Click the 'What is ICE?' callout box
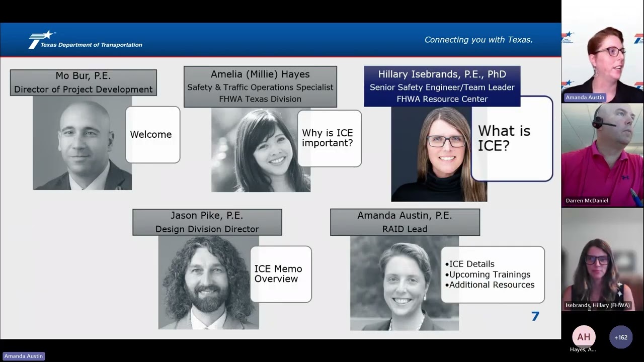 tap(512, 138)
